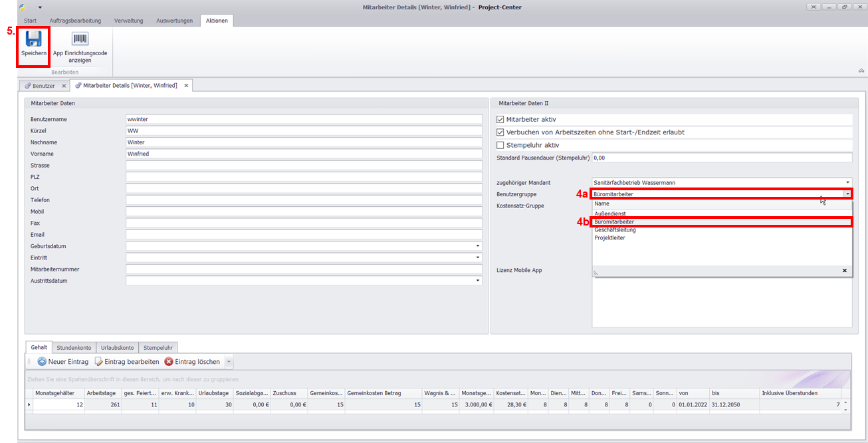Screen dimensions: 868x443
Task: Open the zugehöriger Mandant dropdown
Action: tap(847, 182)
